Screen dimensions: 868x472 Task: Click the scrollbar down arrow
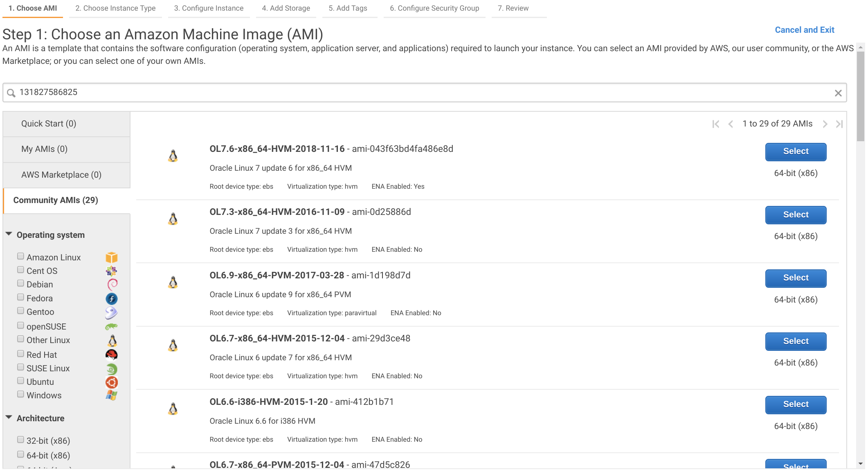pos(861,464)
